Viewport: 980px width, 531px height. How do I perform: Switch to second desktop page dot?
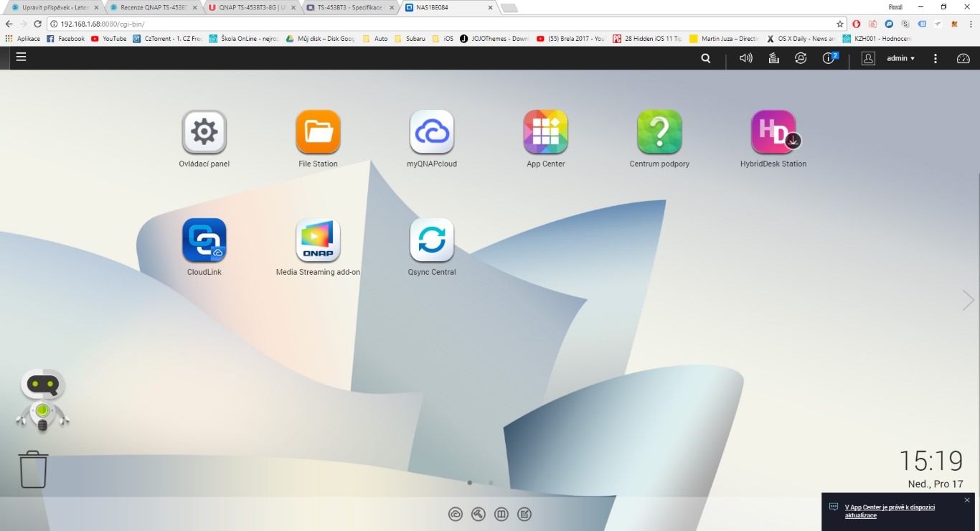pos(491,483)
